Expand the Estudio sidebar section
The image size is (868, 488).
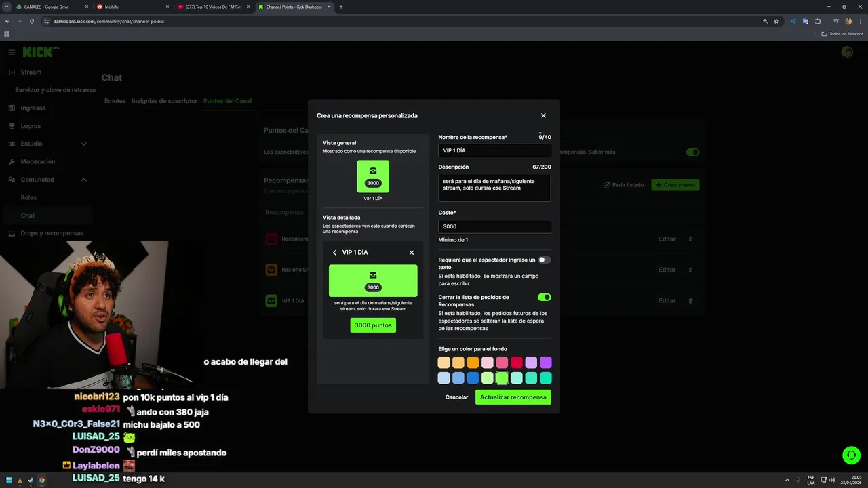[83, 144]
